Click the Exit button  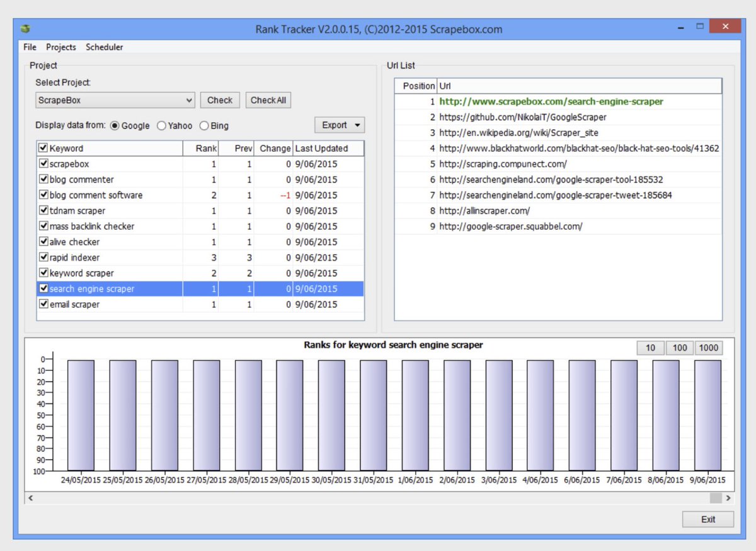pos(708,520)
